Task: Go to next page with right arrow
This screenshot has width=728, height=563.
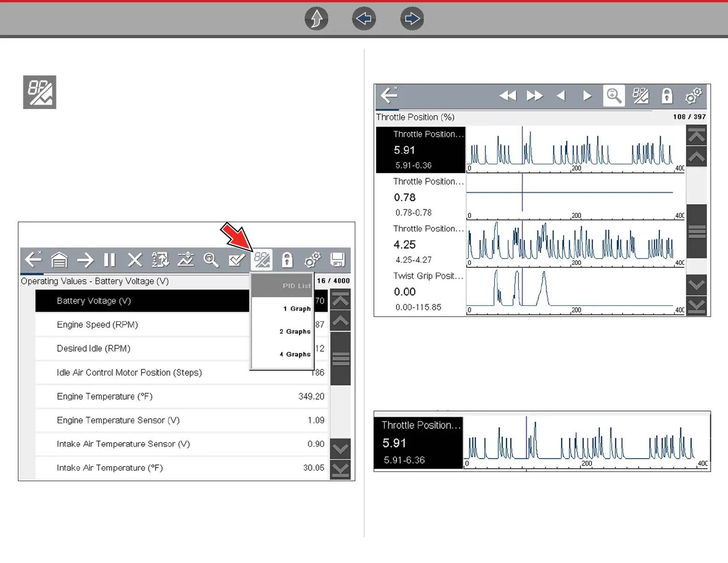Action: pos(412,19)
